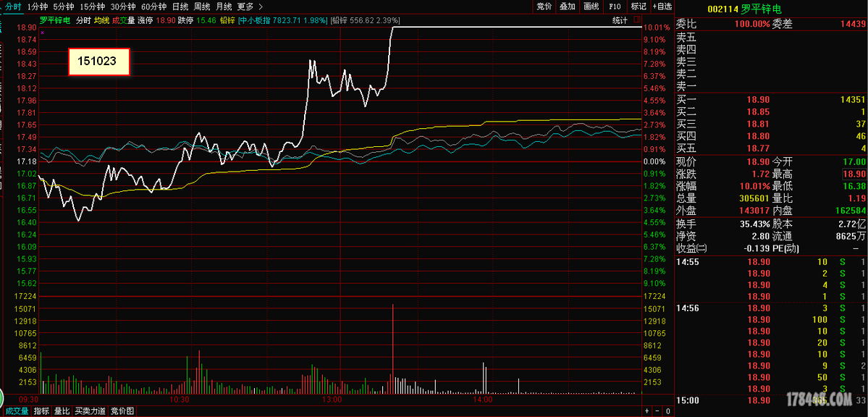Click 委比 value 100.00%
868x417 pixels.
(x=751, y=25)
